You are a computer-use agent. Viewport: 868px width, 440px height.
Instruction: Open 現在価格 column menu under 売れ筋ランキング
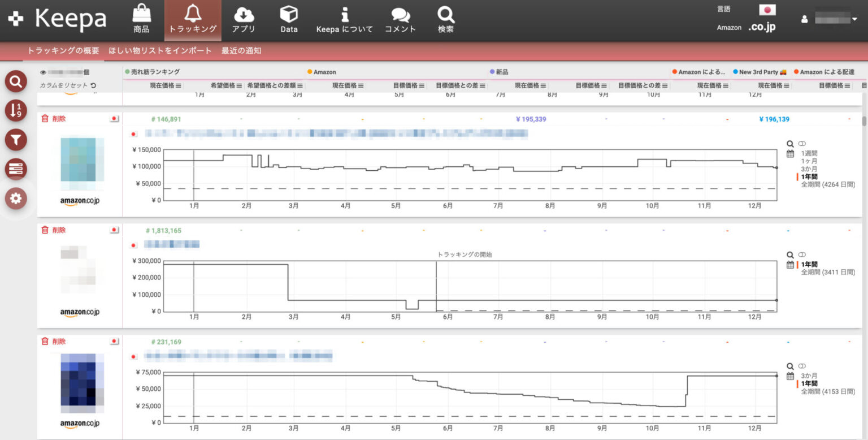click(179, 85)
